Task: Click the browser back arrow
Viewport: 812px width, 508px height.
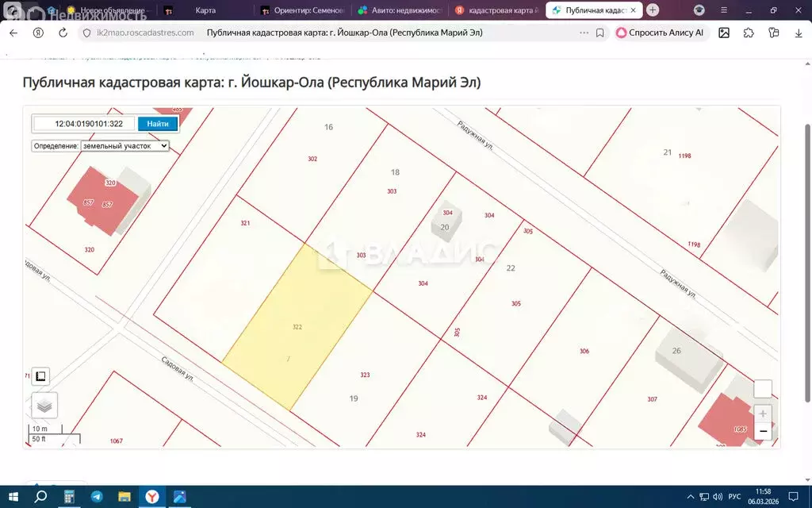Action: [x=13, y=33]
